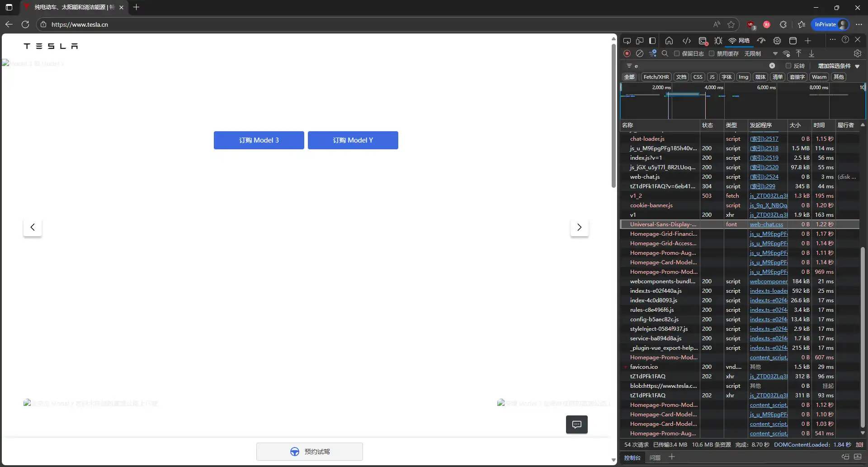Sort by the 名称 column header
This screenshot has width=868, height=467.
click(x=660, y=125)
